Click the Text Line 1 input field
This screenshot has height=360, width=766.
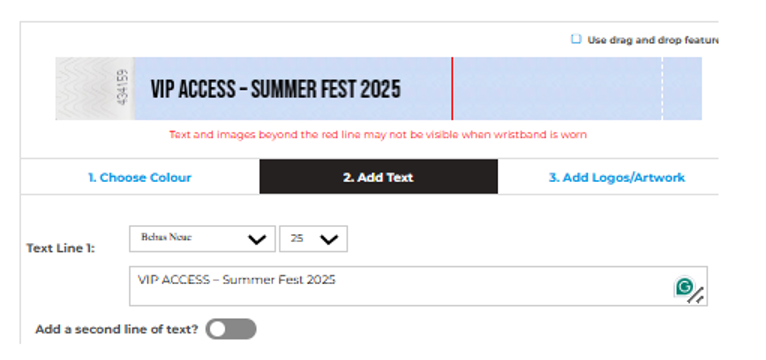[418, 286]
